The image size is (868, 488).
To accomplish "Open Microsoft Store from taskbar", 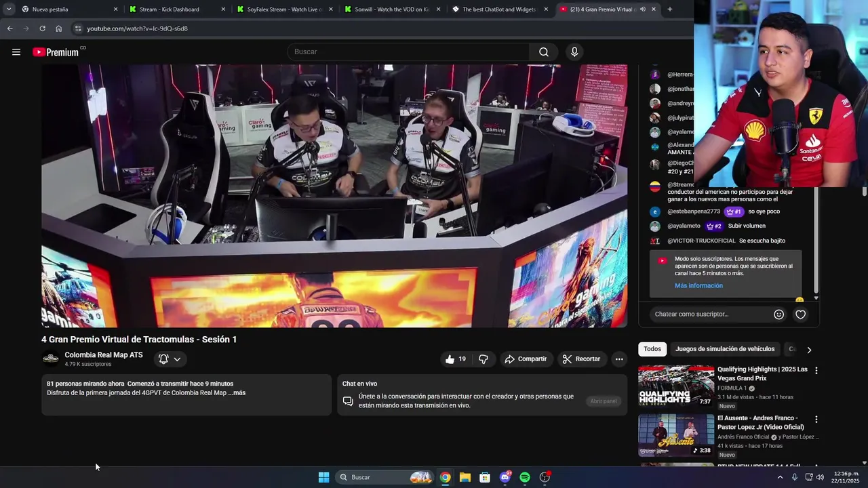I will (x=485, y=477).
